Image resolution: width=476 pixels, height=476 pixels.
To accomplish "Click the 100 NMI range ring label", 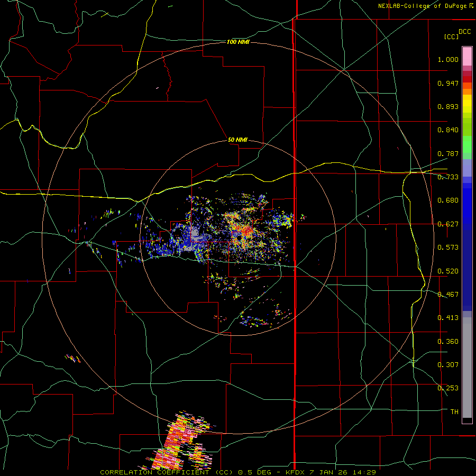I will 238,42.
